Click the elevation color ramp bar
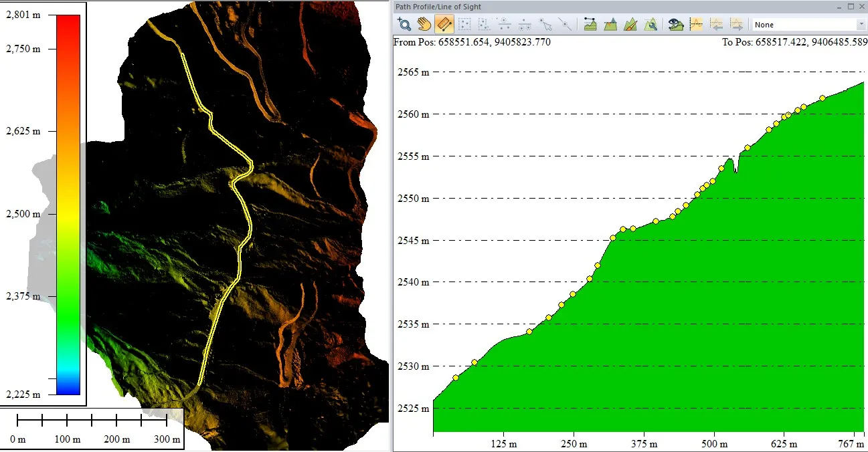Viewport: 868px width, 452px height. 68,205
